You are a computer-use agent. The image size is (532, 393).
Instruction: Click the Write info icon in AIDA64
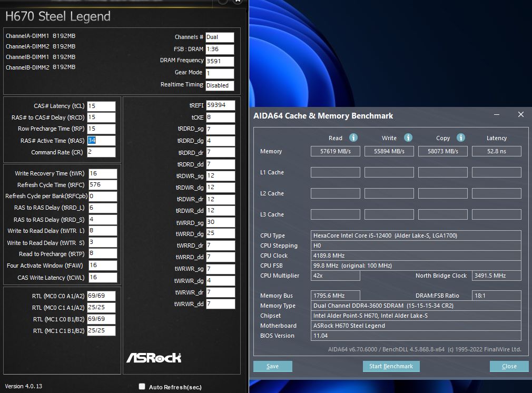coord(408,137)
